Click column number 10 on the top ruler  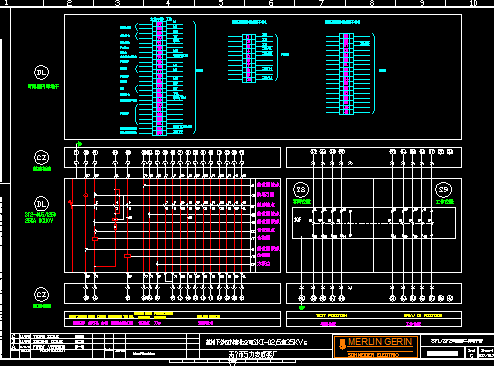click(x=473, y=3)
